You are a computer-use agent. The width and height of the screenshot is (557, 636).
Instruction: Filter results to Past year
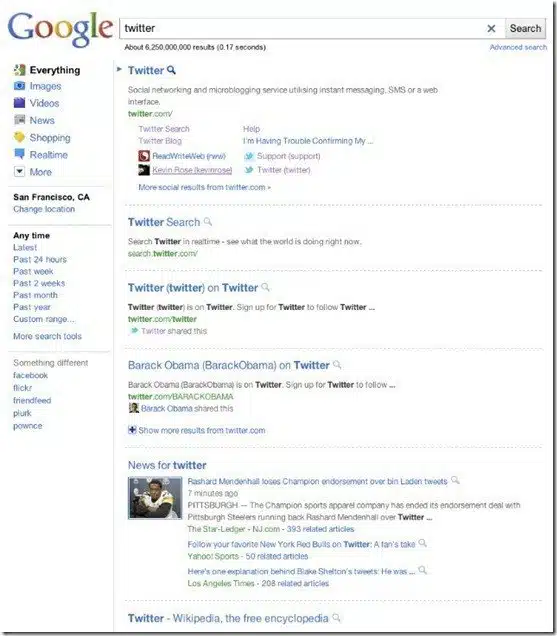click(x=32, y=307)
